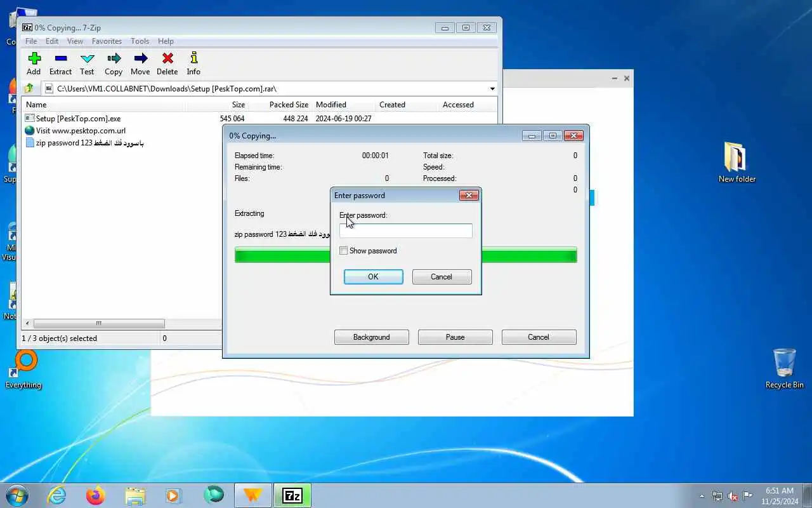Confirm password with OK button
The image size is (812, 508).
pos(373,277)
